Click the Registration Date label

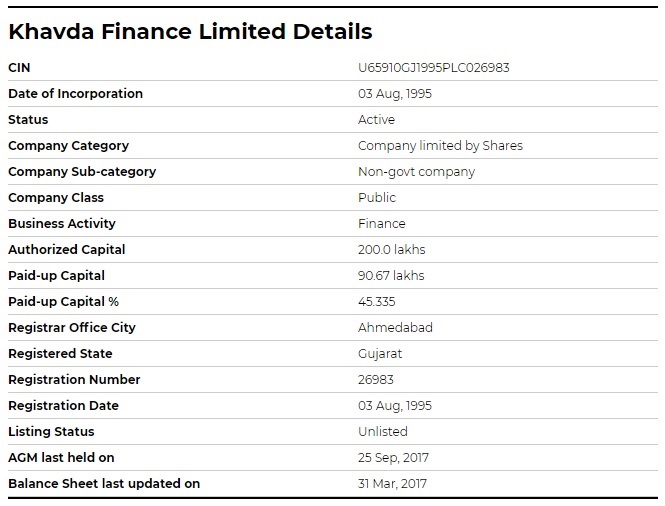click(x=63, y=406)
